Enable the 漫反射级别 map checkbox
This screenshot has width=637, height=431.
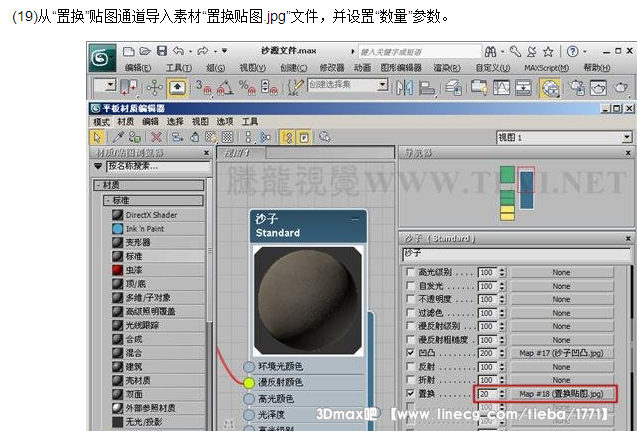tap(411, 326)
